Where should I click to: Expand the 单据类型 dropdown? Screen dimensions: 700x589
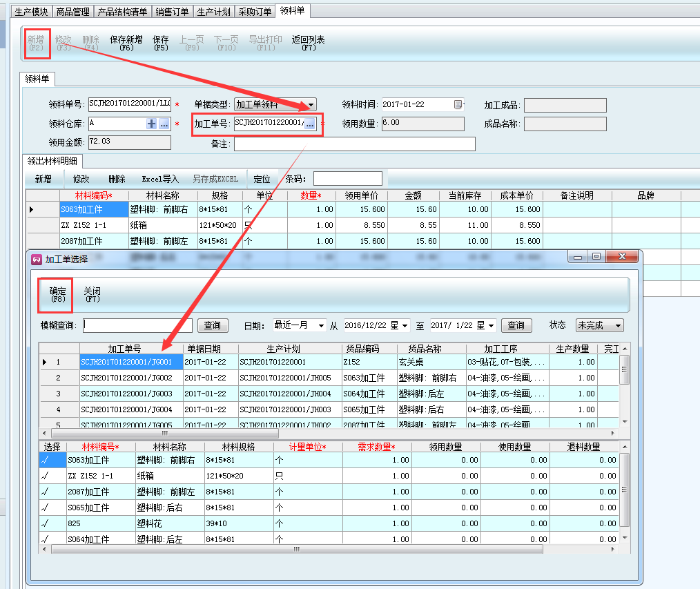(x=311, y=105)
